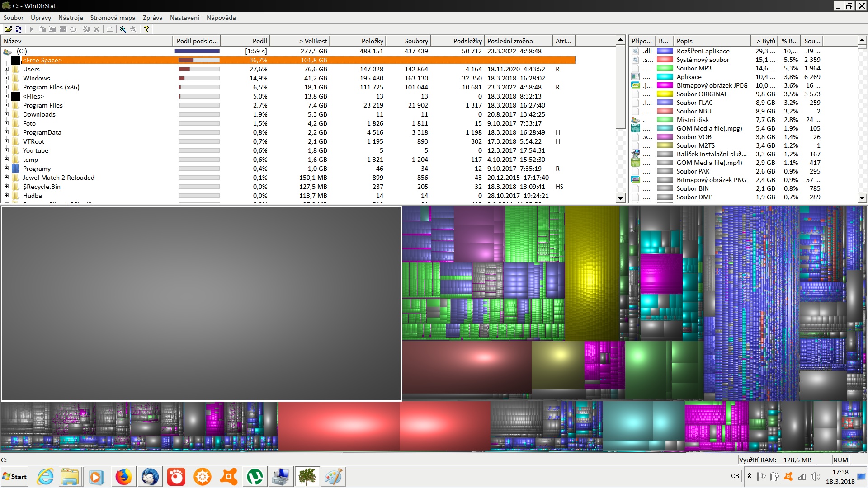Screen dimensions: 868x488
Task: Click the Delete X toolbar icon
Action: (96, 29)
